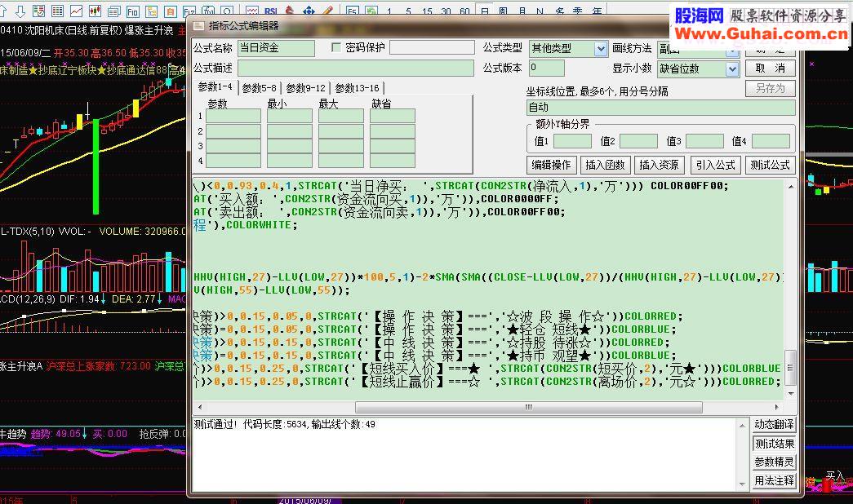Click the yellow tree structure toolbar icon

(151, 11)
